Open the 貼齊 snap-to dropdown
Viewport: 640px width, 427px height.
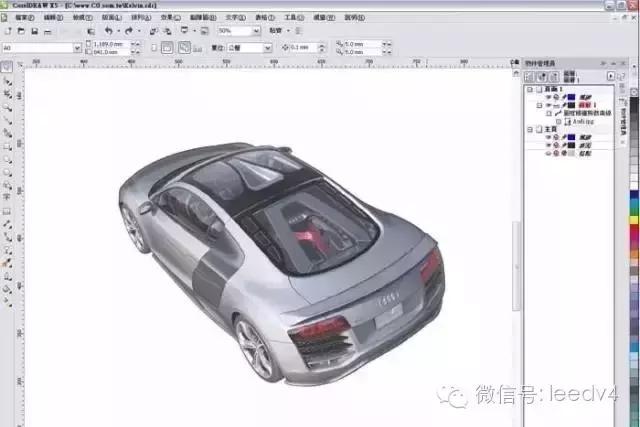pyautogui.click(x=288, y=31)
